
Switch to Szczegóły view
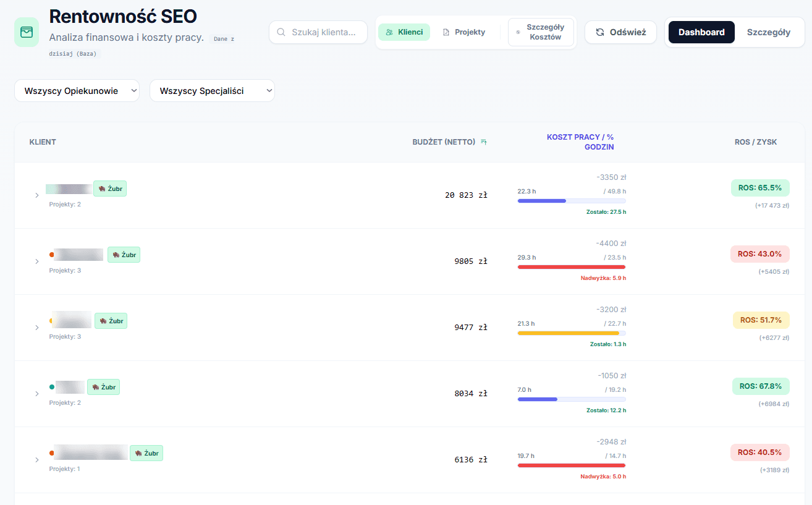[x=768, y=32]
